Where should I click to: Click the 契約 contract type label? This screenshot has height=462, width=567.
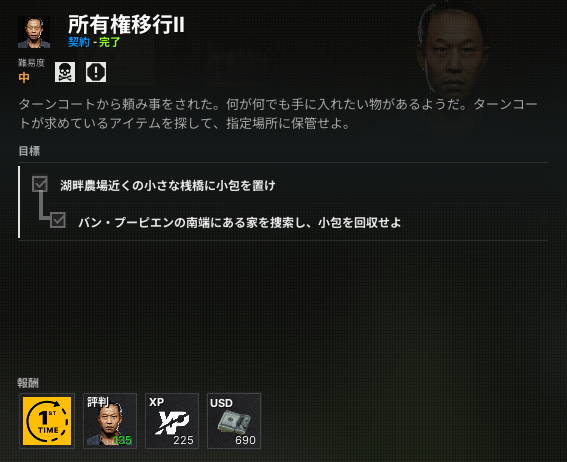(x=79, y=42)
